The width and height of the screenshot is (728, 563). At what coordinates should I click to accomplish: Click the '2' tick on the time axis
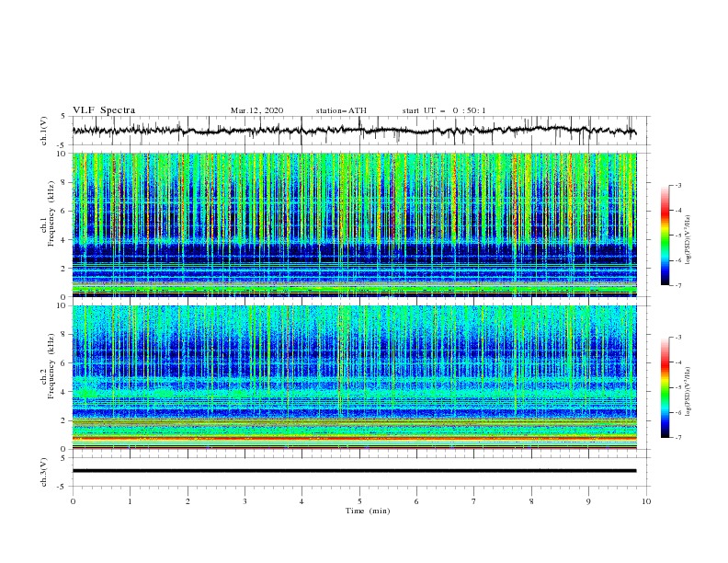[x=188, y=501]
